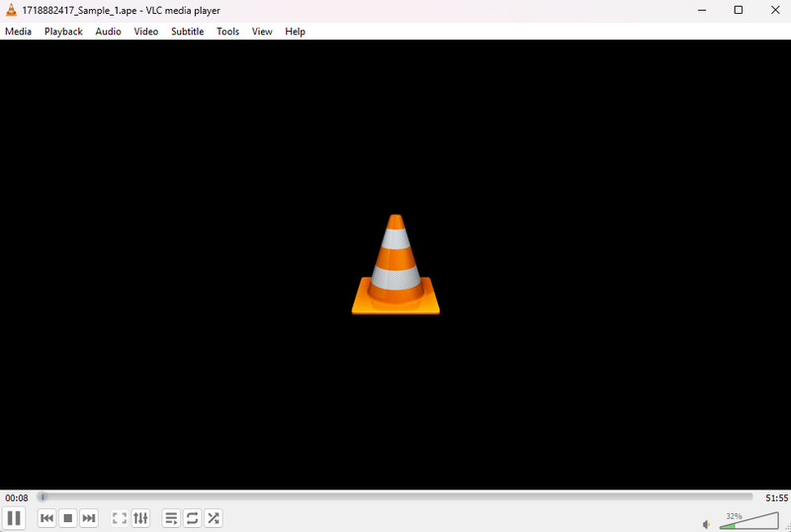Open the Playback menu
Screen dimensions: 791x532
(63, 32)
